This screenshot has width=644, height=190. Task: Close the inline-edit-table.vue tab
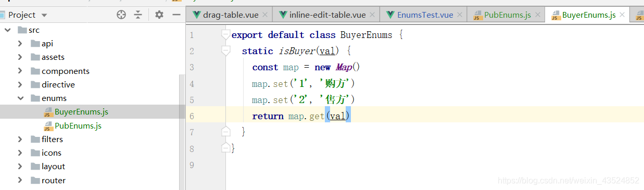tap(372, 15)
